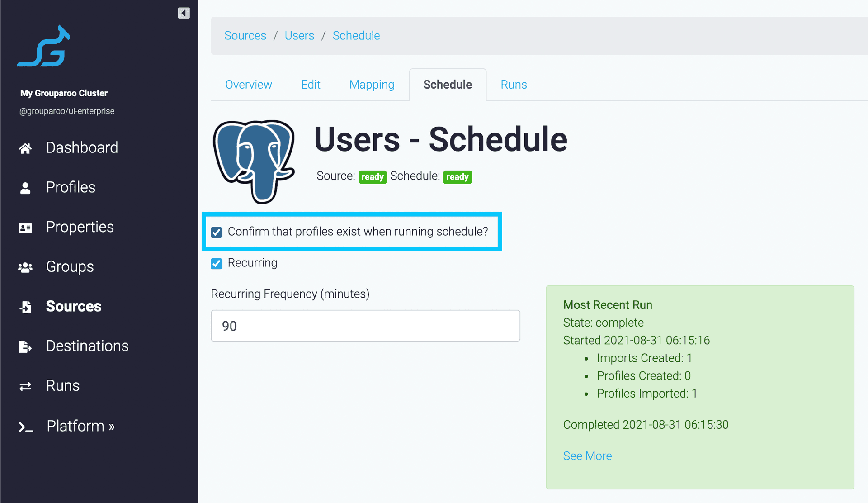Click Completed 2021-08-31 06:15:30 text
This screenshot has height=503, width=868.
(x=646, y=425)
